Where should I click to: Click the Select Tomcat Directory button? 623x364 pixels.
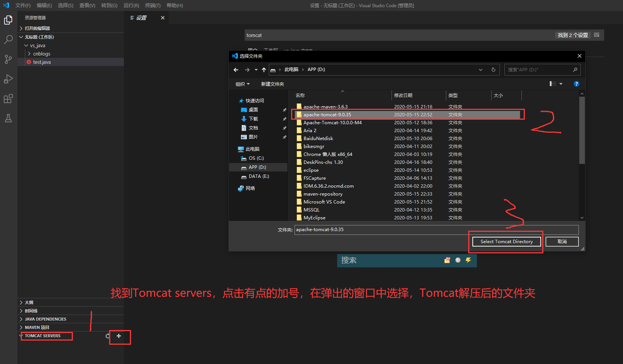tap(506, 241)
